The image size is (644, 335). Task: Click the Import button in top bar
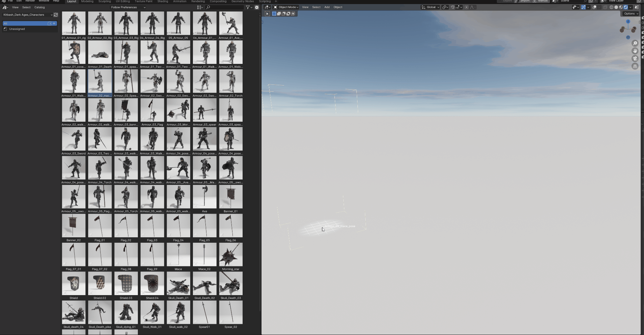tap(523, 1)
